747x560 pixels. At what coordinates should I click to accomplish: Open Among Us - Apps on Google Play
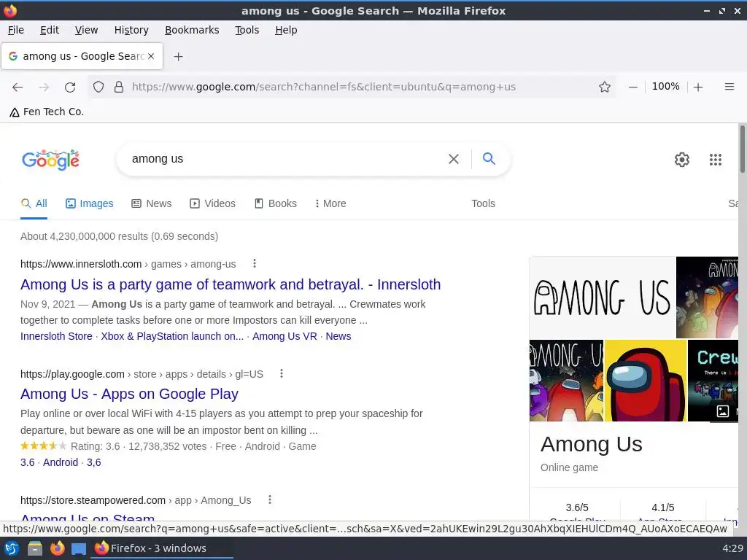(x=129, y=394)
